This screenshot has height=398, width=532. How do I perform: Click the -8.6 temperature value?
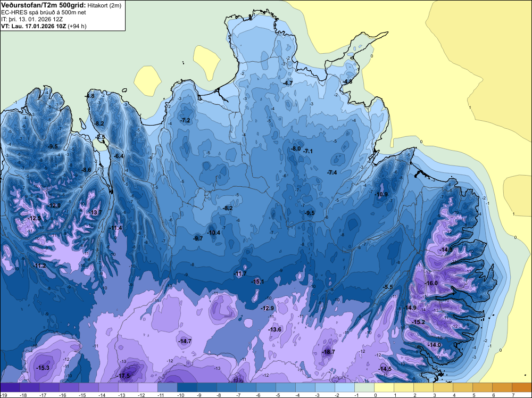86,170
